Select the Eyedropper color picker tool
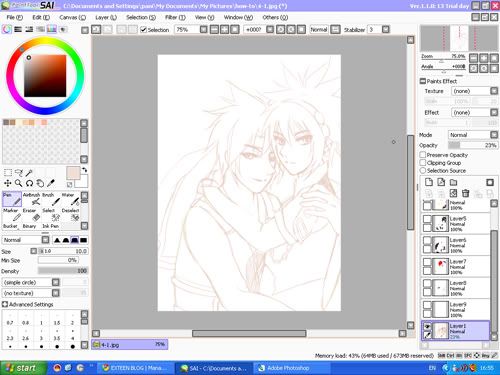Viewport: 500px width, 375px height. 51,183
